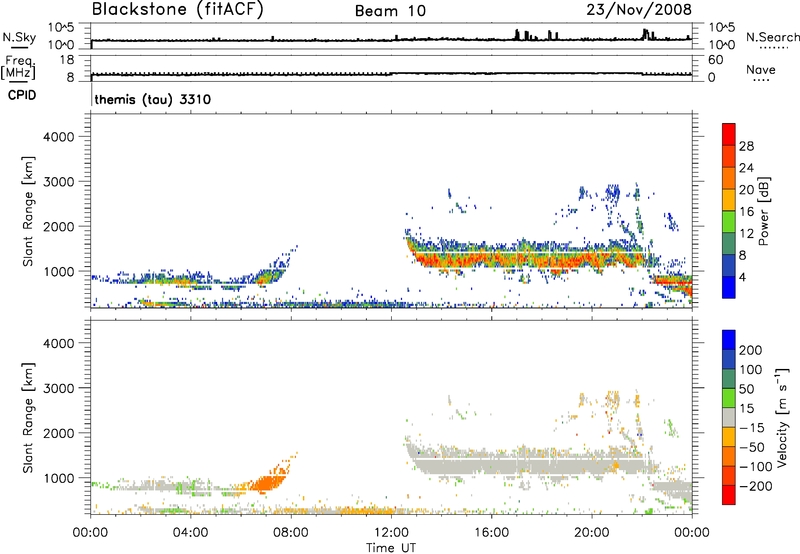The image size is (800, 554).
Task: Click the '20:00' time axis tick label
Action: coord(591,533)
